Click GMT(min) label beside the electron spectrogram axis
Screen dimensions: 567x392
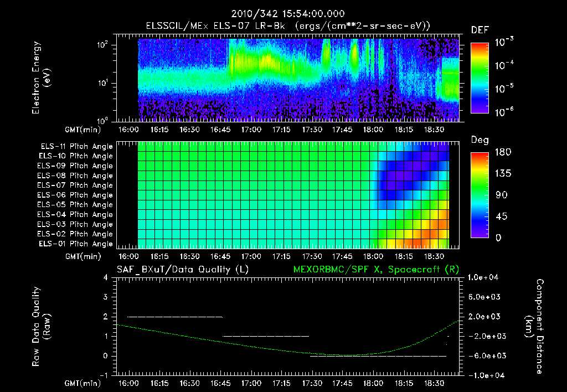(83, 130)
